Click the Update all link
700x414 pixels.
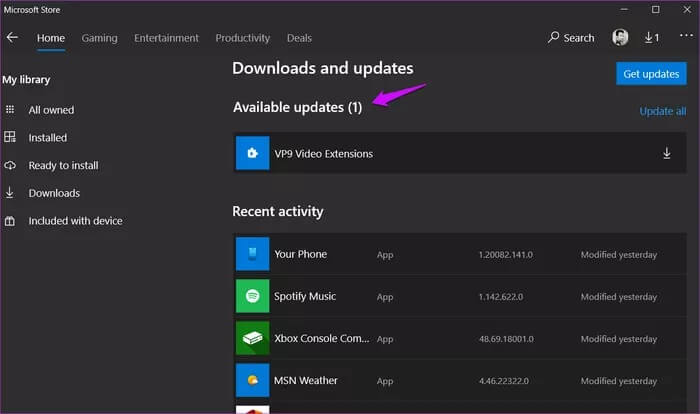tap(662, 111)
